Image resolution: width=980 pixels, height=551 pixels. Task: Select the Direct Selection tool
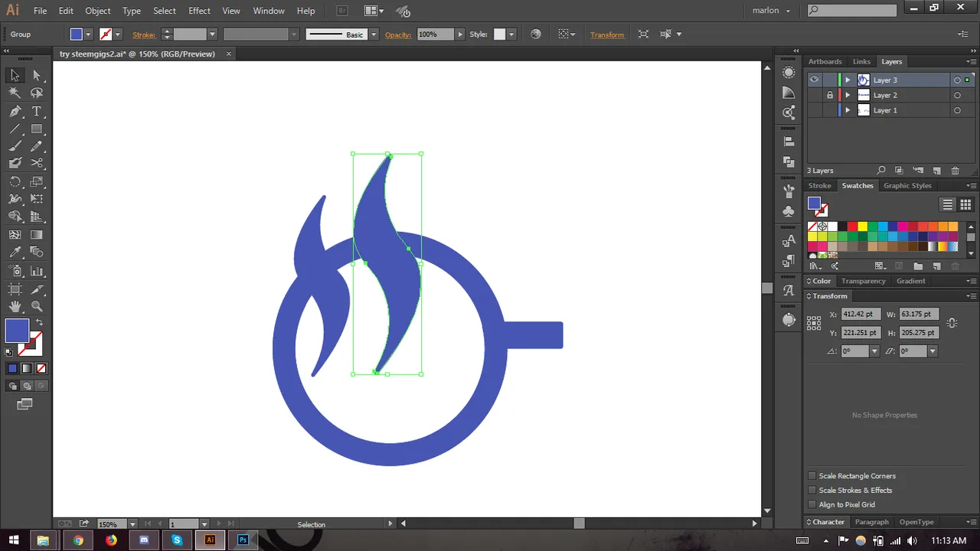click(x=37, y=75)
